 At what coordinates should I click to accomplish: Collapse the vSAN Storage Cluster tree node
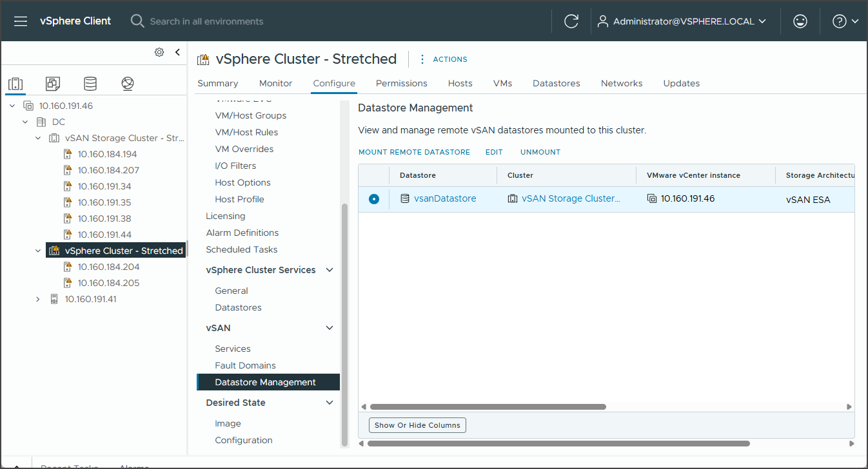tap(37, 137)
